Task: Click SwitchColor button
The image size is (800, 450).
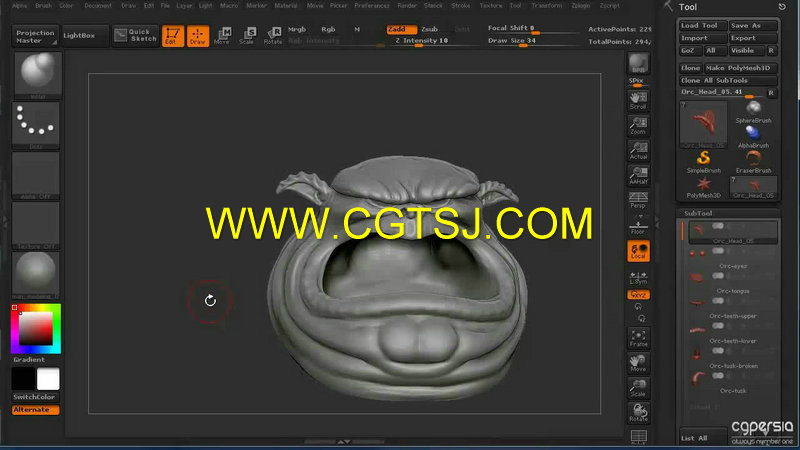Action: pyautogui.click(x=35, y=397)
